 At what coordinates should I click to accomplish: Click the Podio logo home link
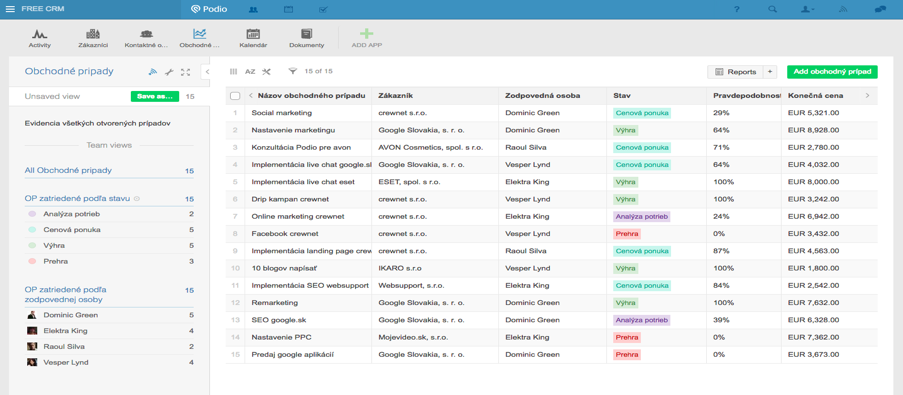point(208,9)
